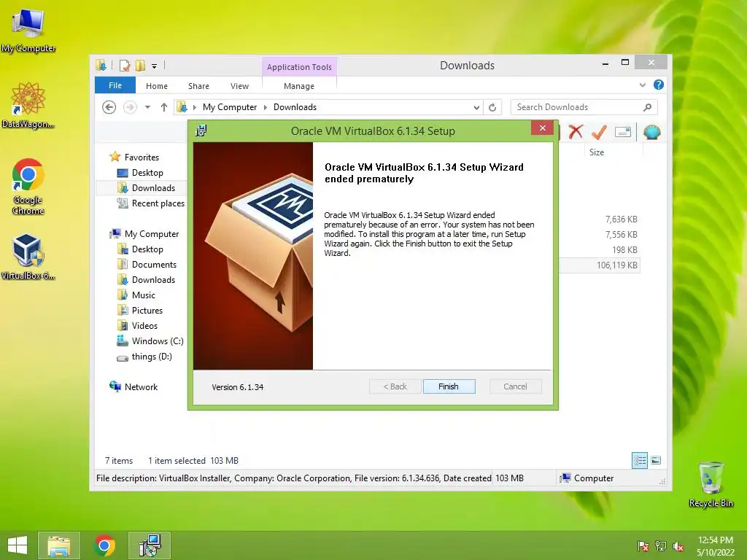The image size is (747, 560).
Task: Switch to details view layout
Action: [639, 461]
